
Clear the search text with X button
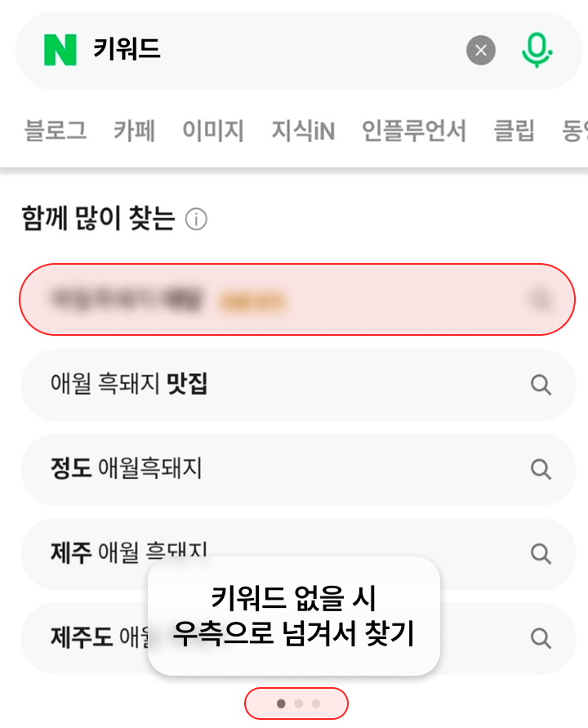point(481,50)
